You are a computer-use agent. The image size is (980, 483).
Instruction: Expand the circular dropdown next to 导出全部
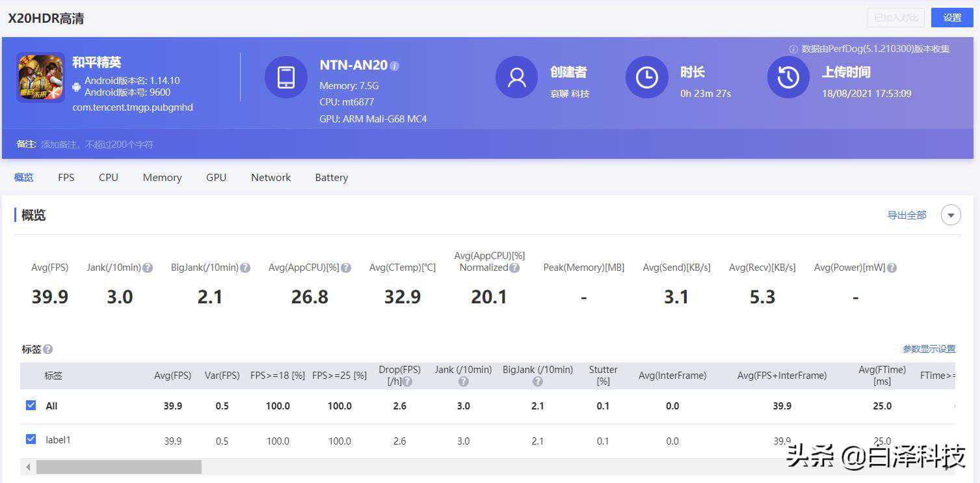coord(951,215)
